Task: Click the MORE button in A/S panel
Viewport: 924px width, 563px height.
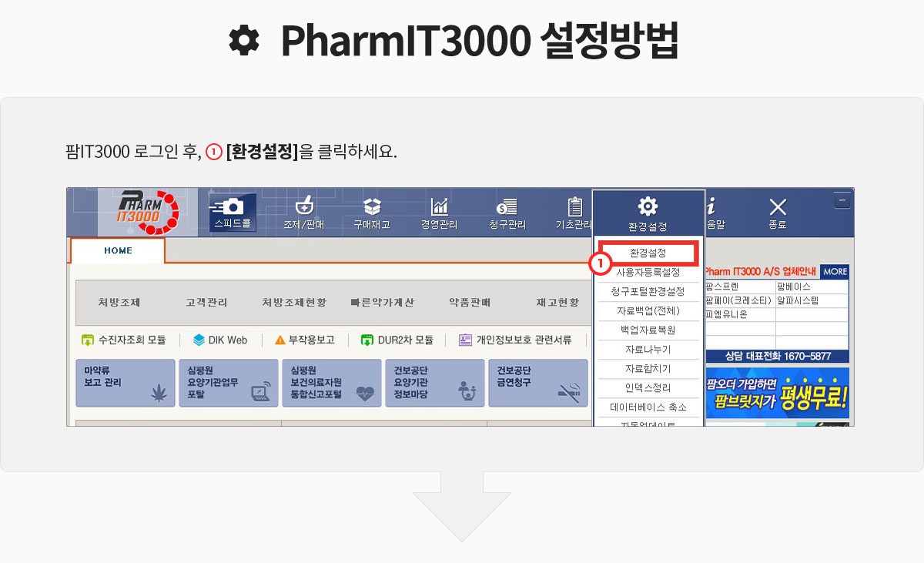Action: [x=834, y=271]
